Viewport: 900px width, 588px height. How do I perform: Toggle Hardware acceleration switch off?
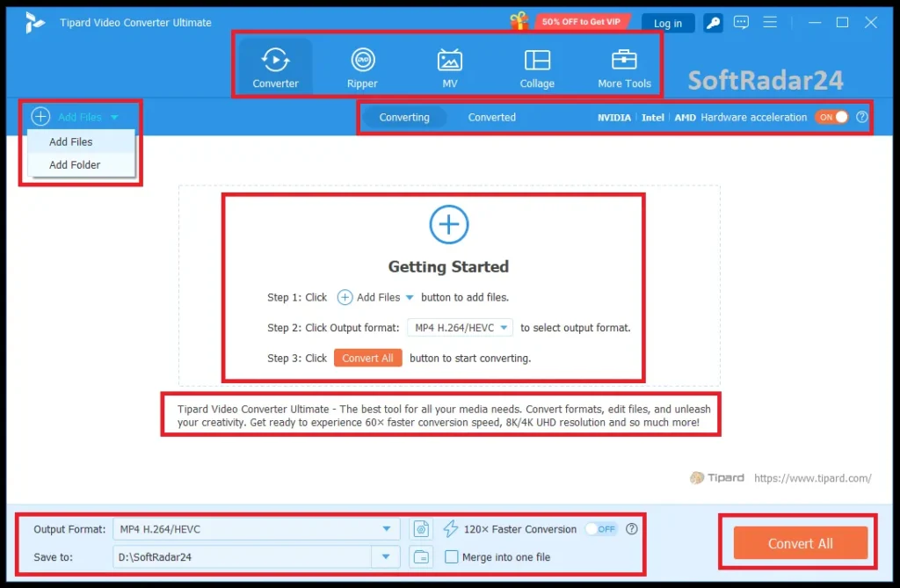[831, 117]
